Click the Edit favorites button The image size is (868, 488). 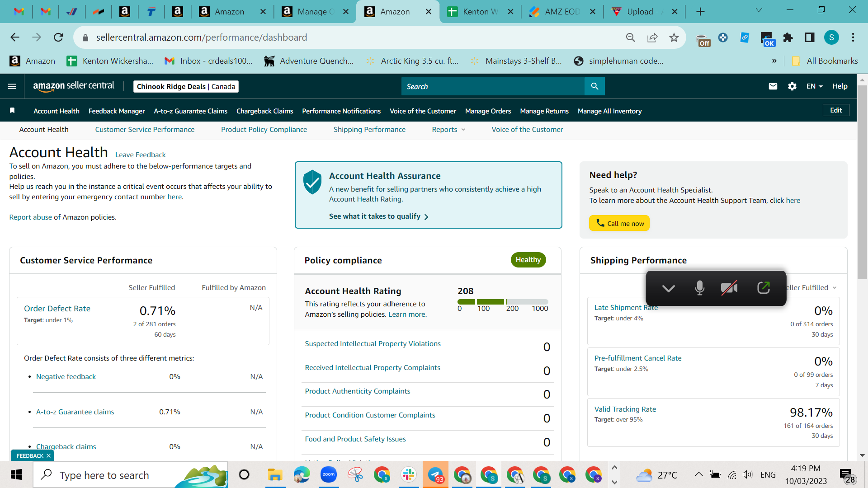pyautogui.click(x=836, y=110)
